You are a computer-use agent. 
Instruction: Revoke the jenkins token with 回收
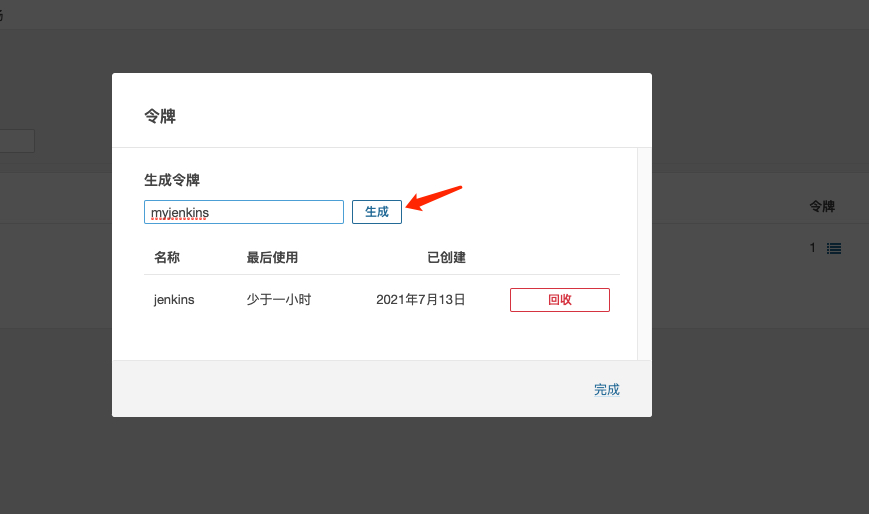coord(560,300)
